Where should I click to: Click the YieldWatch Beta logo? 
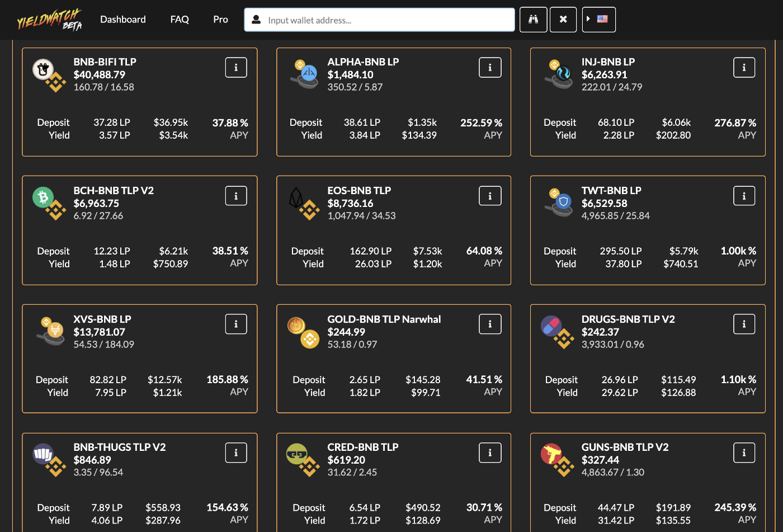50,20
